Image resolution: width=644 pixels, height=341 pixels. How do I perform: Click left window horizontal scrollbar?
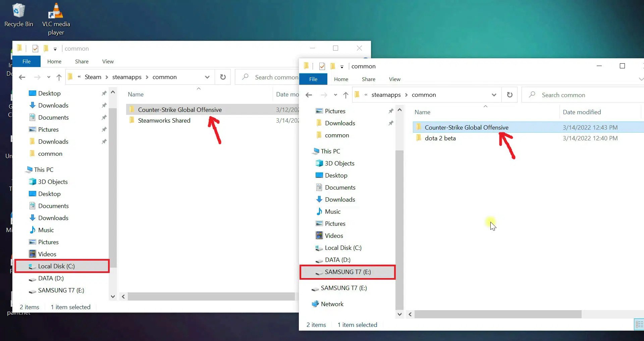tap(211, 296)
